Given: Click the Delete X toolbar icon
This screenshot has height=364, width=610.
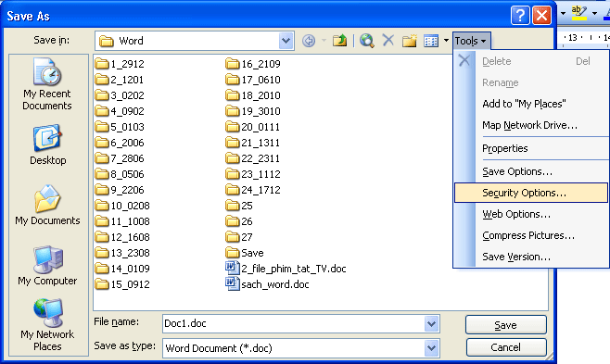Looking at the screenshot, I should coord(388,40).
